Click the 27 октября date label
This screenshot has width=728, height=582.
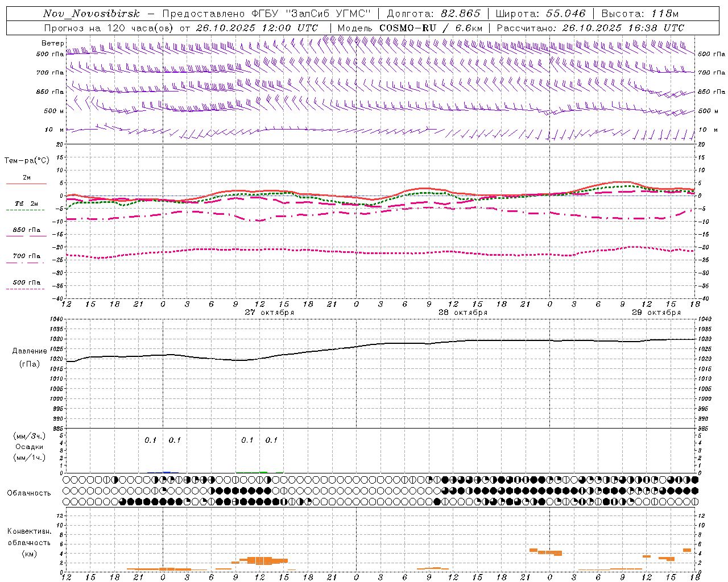pyautogui.click(x=270, y=313)
